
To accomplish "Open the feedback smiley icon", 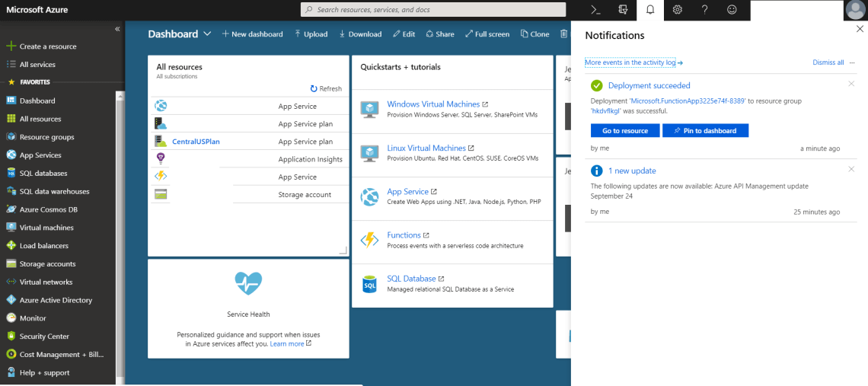I will (732, 9).
